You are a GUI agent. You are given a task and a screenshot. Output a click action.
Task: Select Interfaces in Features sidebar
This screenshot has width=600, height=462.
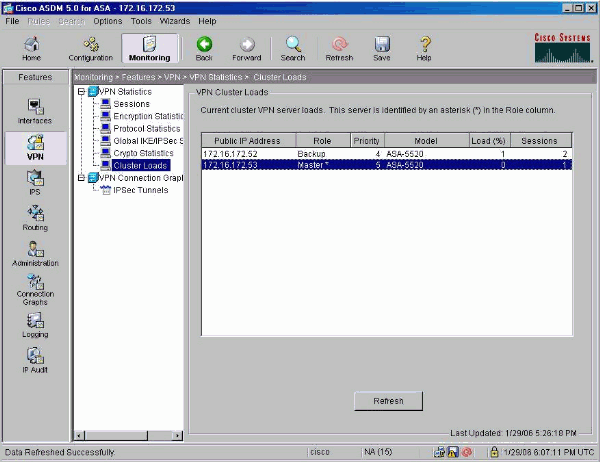click(35, 111)
